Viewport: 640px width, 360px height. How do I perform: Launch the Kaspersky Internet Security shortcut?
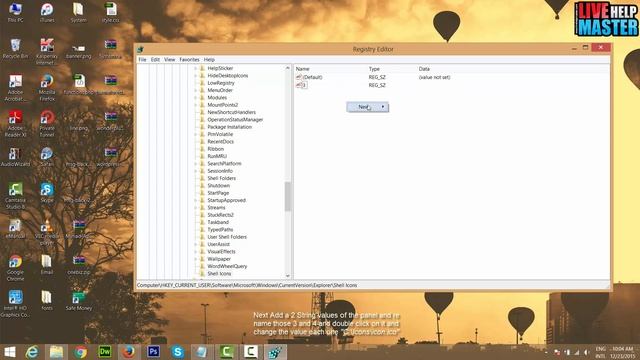click(47, 51)
